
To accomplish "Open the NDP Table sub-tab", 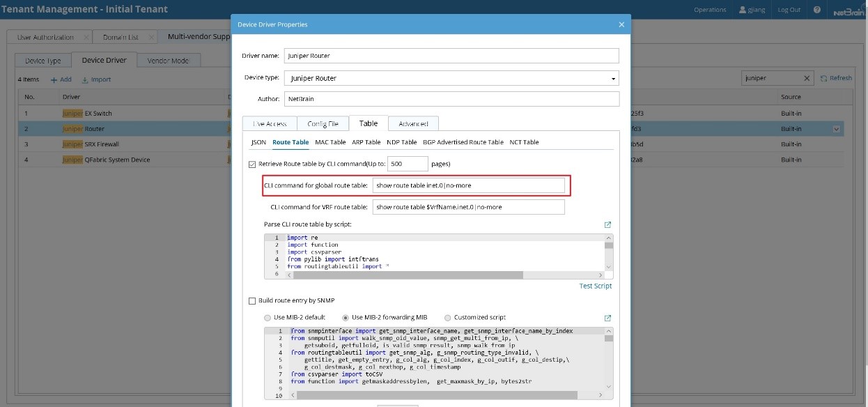I will click(x=402, y=142).
